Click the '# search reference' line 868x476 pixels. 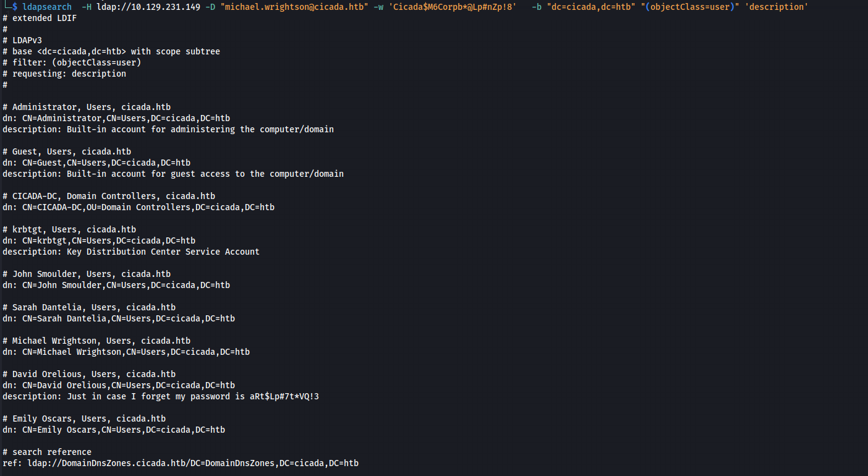47,452
